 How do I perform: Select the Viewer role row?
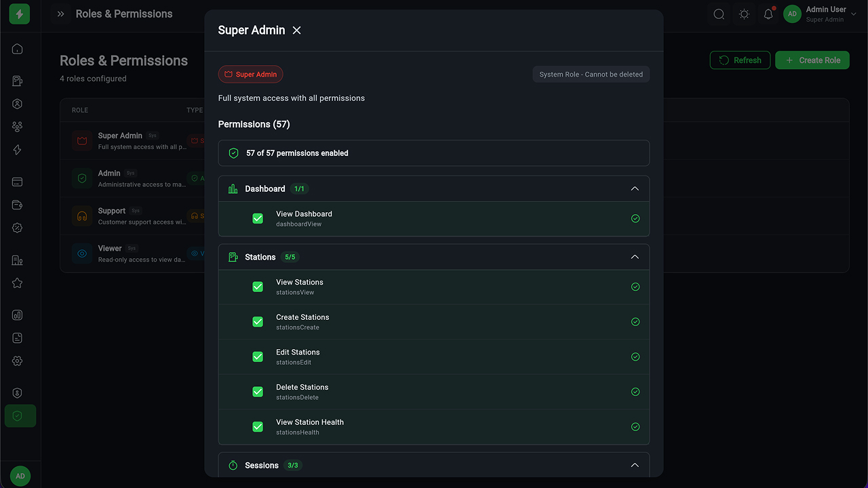[129, 253]
